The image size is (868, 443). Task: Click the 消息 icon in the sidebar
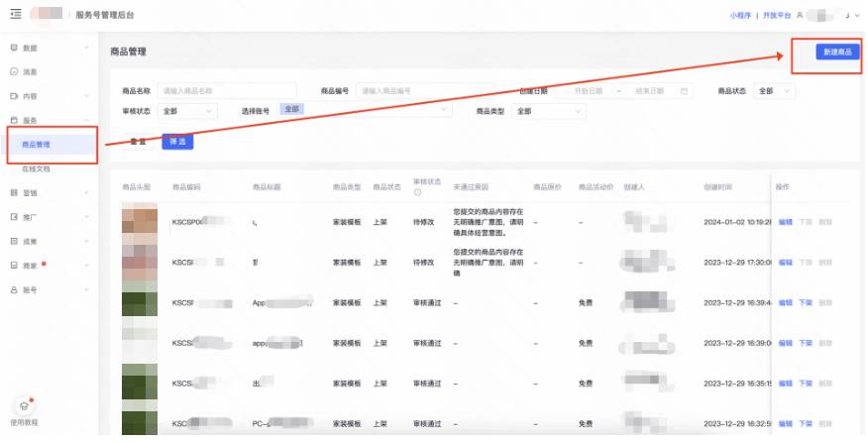pos(14,72)
